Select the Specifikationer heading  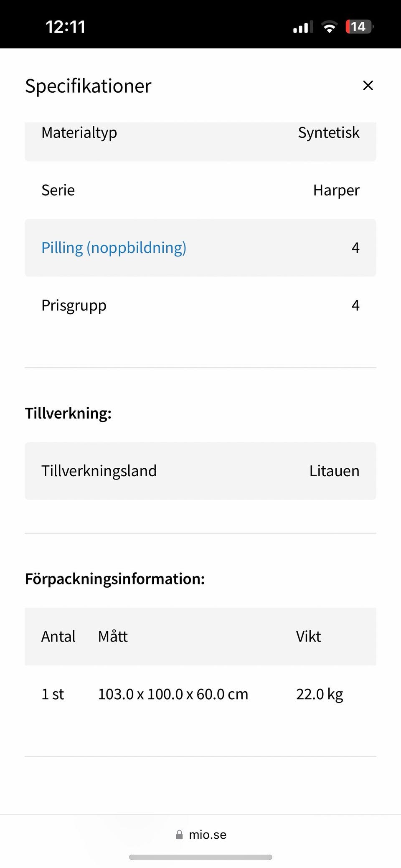pos(88,86)
